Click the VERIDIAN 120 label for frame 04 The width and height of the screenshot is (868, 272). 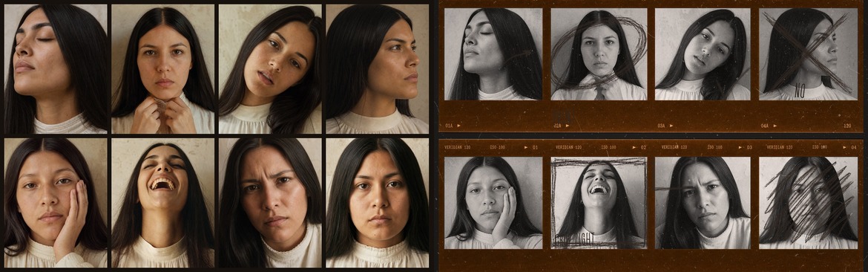click(x=779, y=147)
